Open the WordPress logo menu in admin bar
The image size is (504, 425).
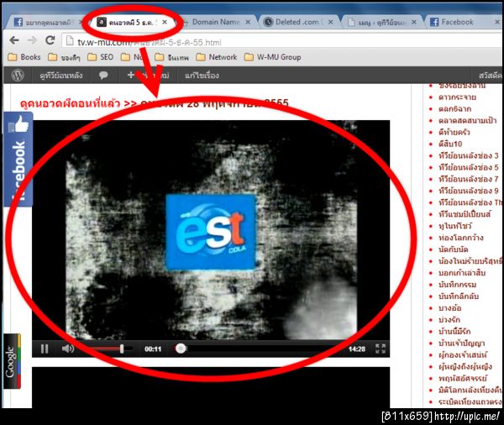click(x=18, y=76)
